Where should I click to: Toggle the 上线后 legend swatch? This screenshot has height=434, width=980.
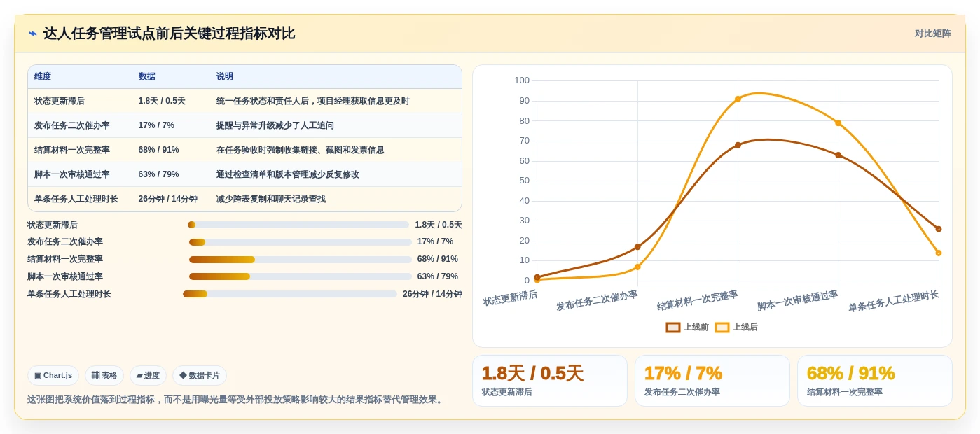click(722, 327)
